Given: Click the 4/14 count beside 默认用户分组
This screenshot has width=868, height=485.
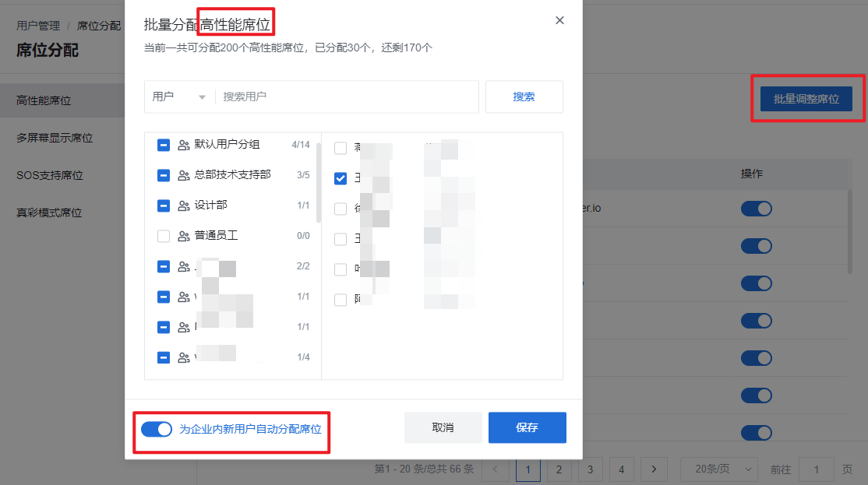Looking at the screenshot, I should click(x=301, y=145).
